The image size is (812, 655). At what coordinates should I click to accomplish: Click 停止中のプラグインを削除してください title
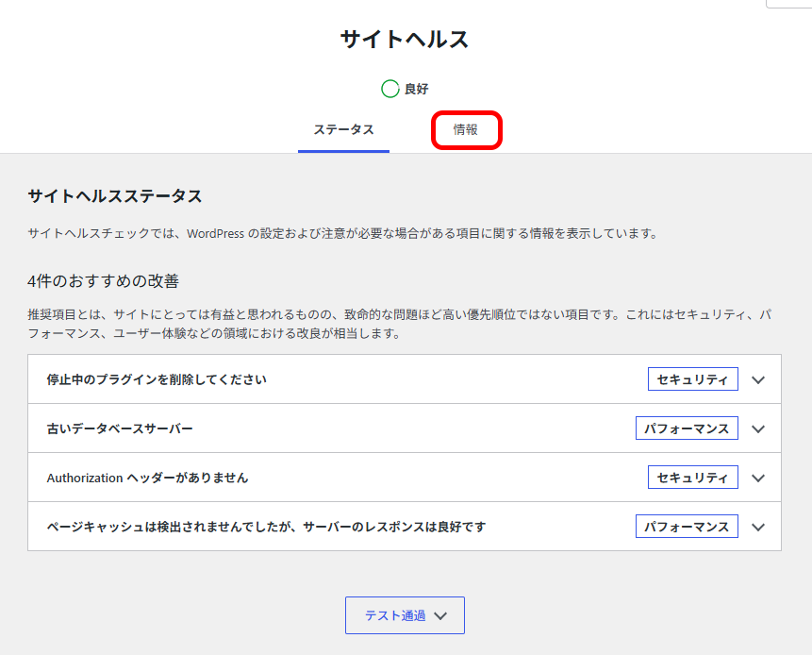pyautogui.click(x=157, y=379)
